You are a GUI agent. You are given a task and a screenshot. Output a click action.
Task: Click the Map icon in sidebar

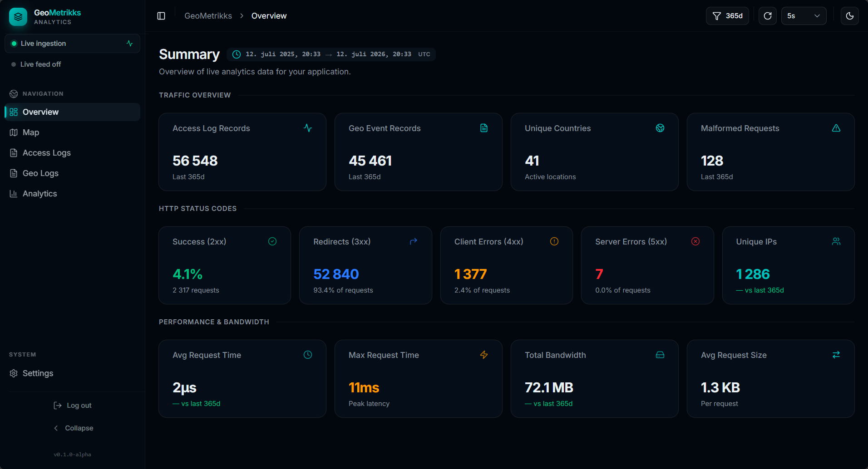[x=14, y=132]
